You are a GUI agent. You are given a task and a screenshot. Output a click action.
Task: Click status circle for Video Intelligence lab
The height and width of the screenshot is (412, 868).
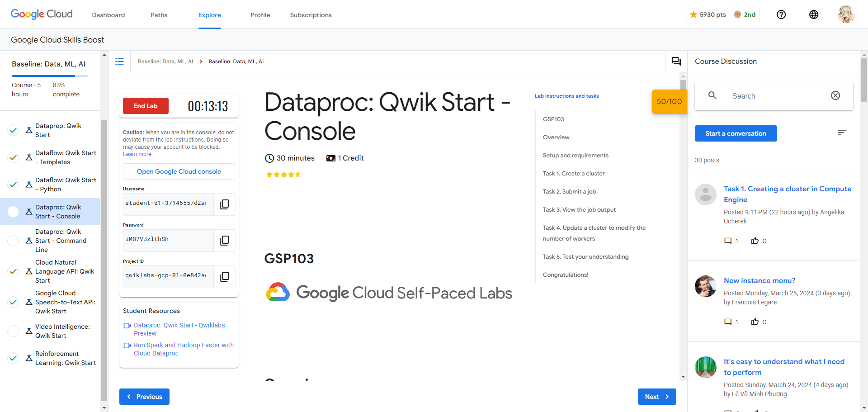pyautogui.click(x=14, y=331)
